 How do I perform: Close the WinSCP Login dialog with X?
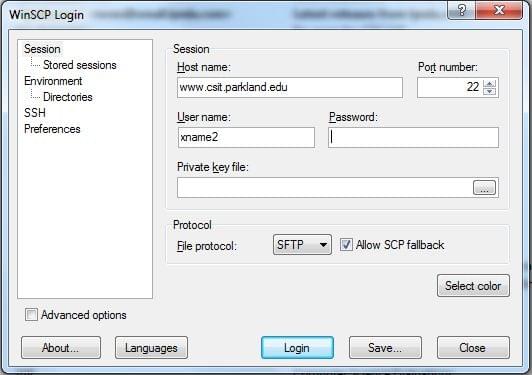pos(499,10)
